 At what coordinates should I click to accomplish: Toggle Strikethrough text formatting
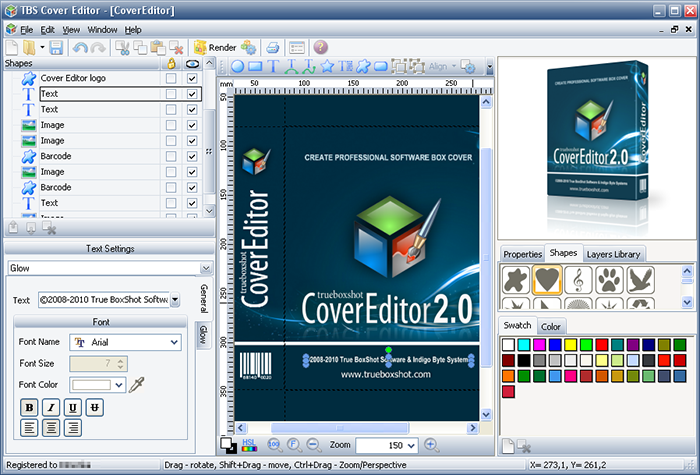[x=95, y=408]
